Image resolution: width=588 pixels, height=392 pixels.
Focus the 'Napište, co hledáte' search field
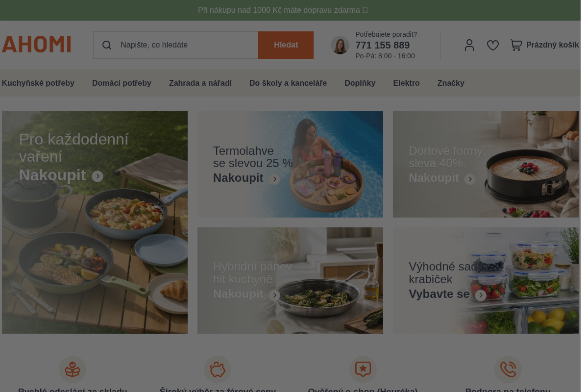[x=176, y=45]
